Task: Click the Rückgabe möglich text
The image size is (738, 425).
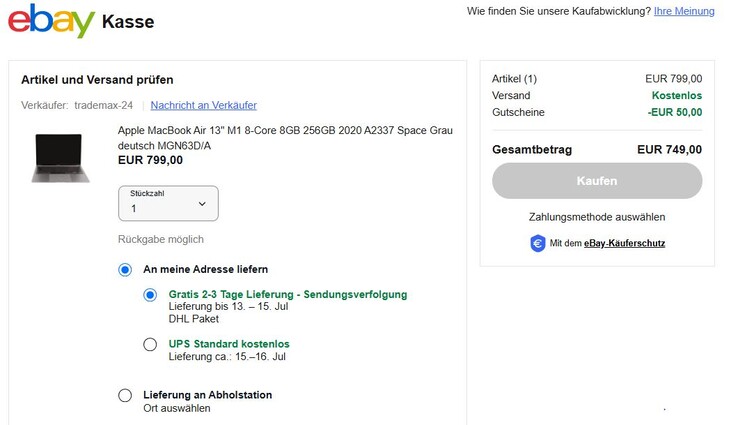Action: pos(160,239)
